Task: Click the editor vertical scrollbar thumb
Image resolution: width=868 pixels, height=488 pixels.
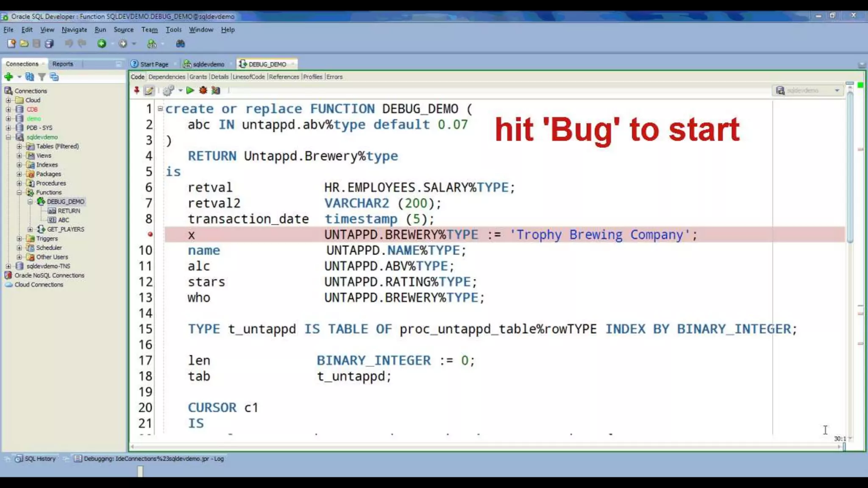Action: coord(850,167)
